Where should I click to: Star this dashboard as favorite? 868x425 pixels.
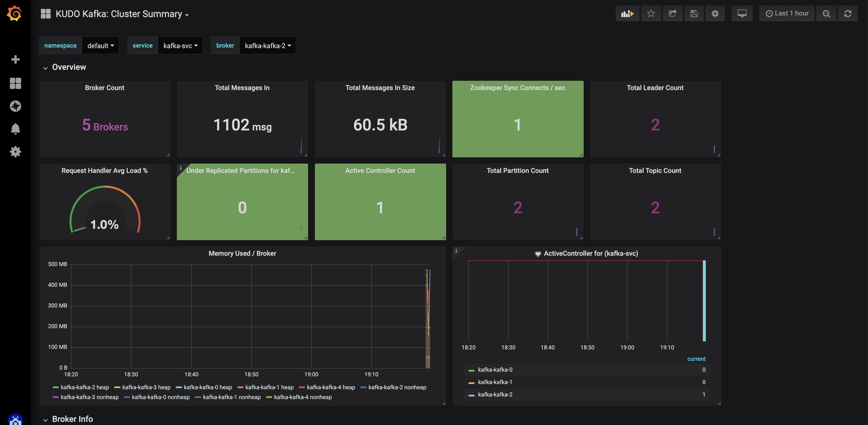click(x=651, y=13)
